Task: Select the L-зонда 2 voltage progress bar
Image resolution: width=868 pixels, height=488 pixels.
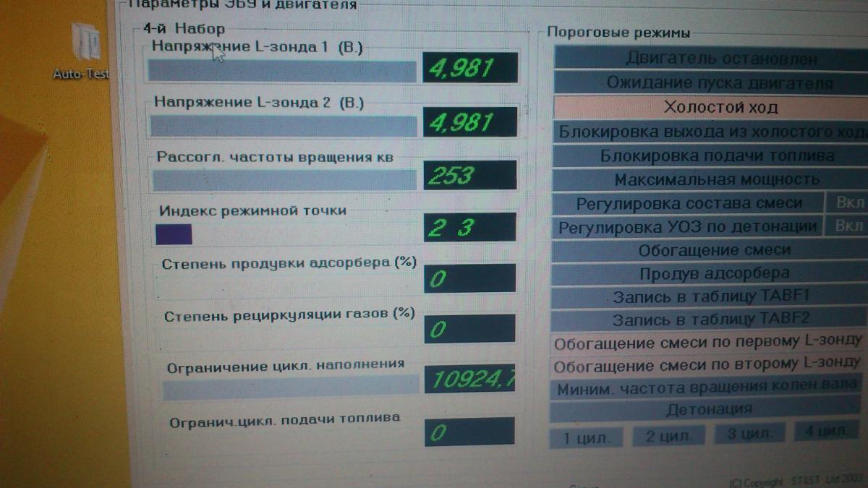Action: [284, 126]
